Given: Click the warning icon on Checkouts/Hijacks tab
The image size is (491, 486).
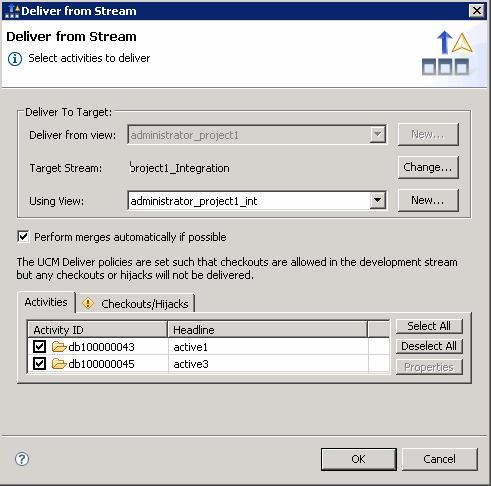Looking at the screenshot, I should click(88, 303).
